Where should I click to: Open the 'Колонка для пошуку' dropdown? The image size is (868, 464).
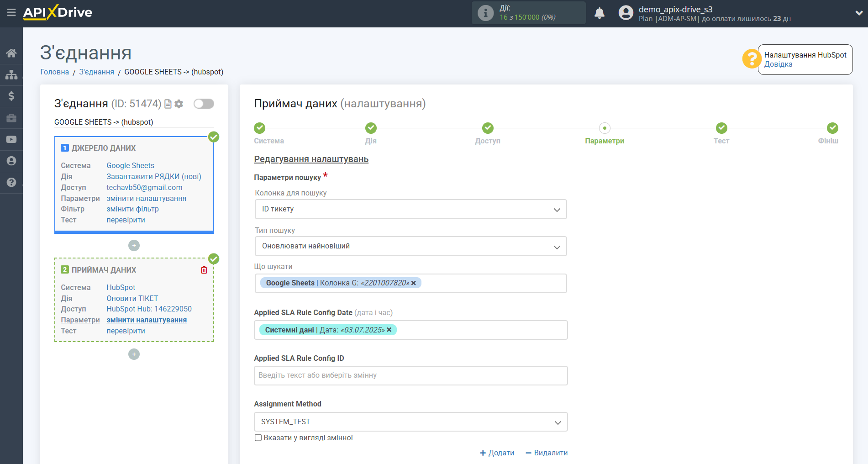tap(410, 209)
